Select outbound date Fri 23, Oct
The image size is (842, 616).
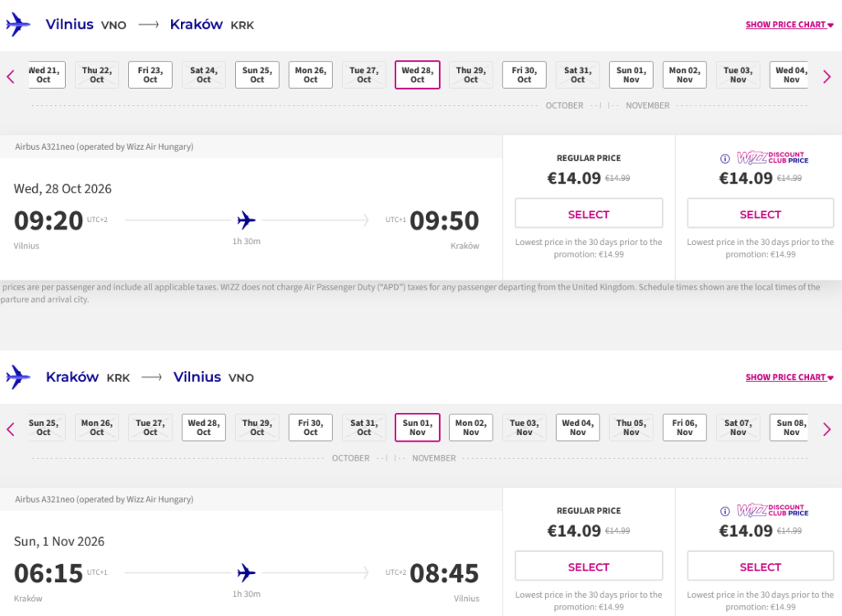(x=150, y=75)
